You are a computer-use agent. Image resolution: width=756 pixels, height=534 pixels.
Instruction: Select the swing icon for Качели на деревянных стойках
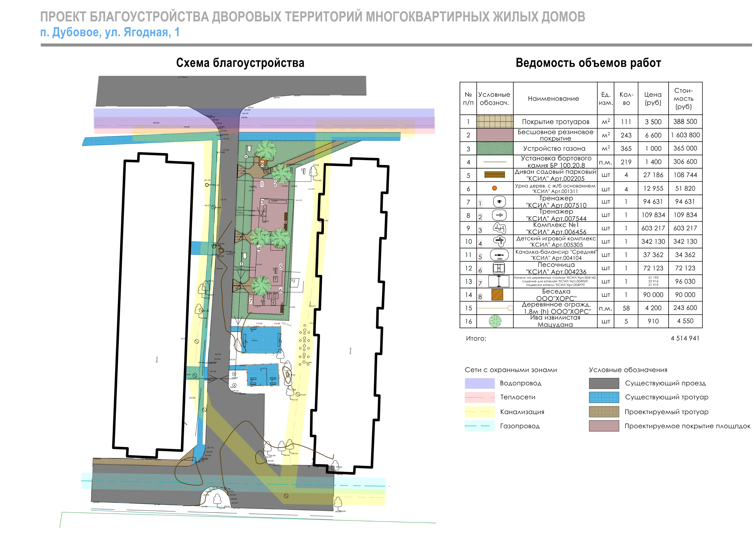[499, 281]
